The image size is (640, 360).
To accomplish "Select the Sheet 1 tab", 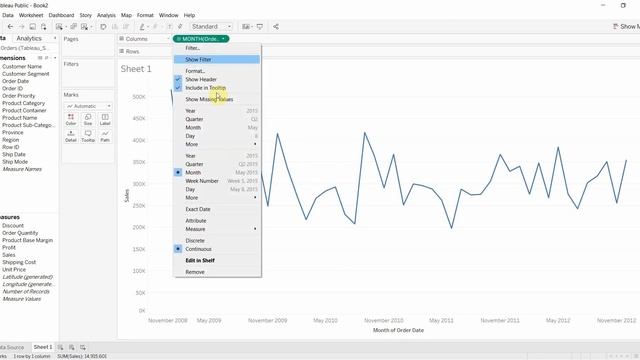I will [x=42, y=347].
